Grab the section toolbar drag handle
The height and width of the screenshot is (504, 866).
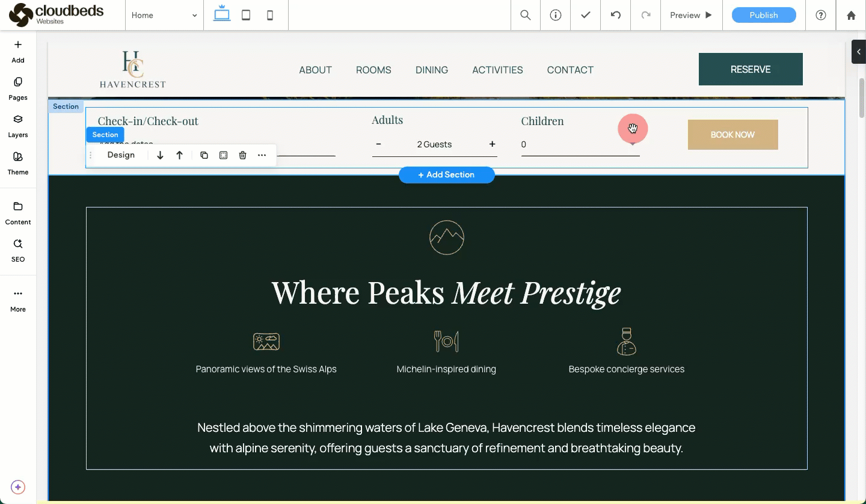coord(91,155)
